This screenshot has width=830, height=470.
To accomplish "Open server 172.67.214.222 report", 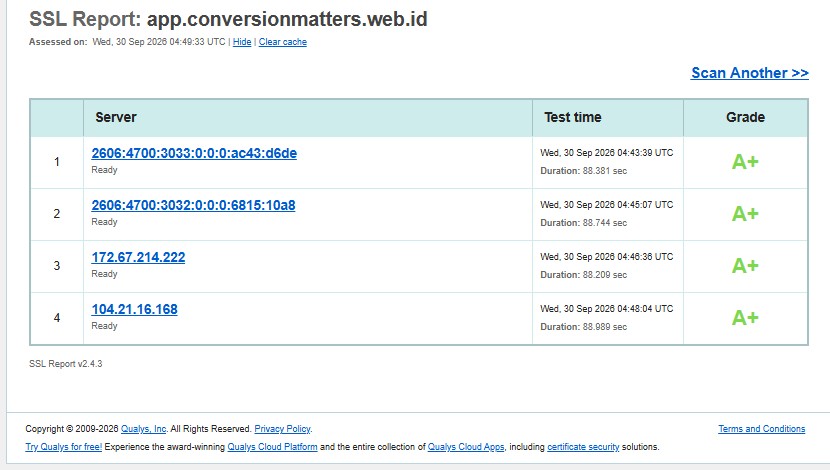I will [138, 257].
